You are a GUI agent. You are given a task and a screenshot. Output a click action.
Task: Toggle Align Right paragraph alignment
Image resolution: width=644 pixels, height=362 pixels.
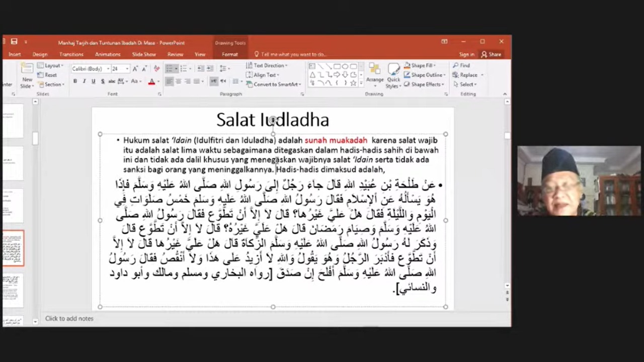(187, 81)
